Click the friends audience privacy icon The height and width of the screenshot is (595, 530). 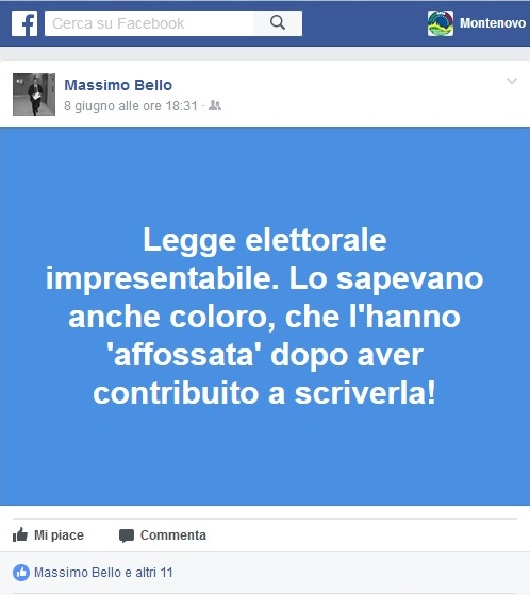[x=215, y=105]
